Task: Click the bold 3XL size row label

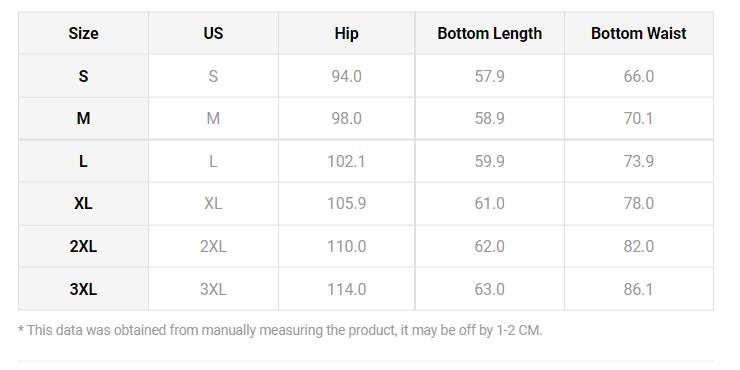Action: click(83, 289)
